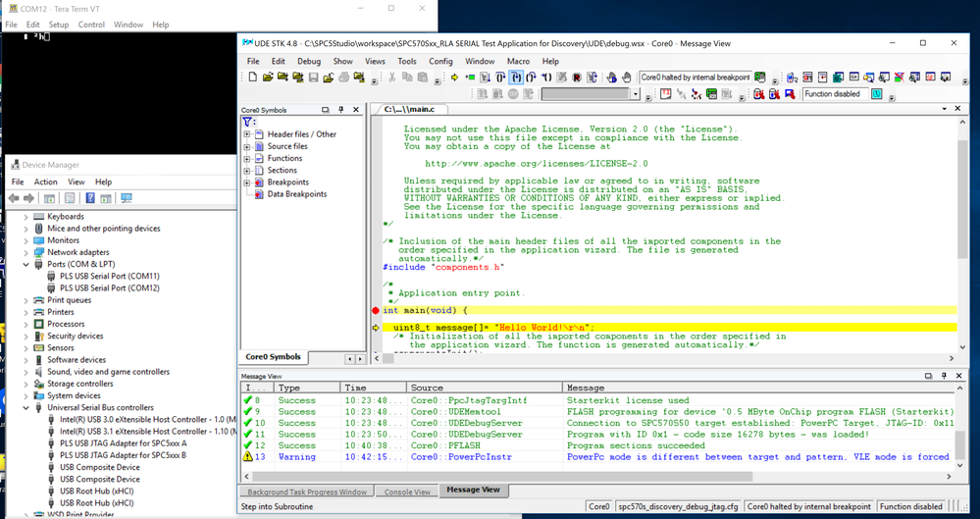Screen dimensions: 980x519
Task: Click the filter funnel icon in Core0 Symbols
Action: [x=247, y=122]
